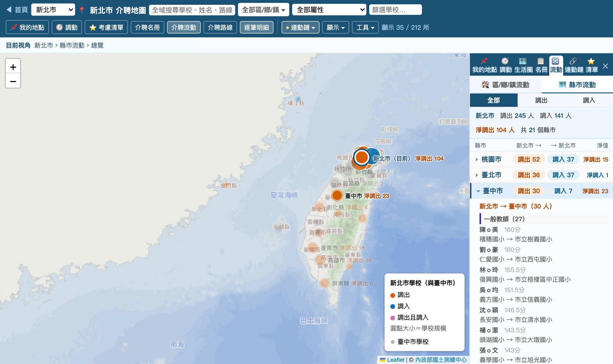613x364 pixels.
Task: Click the 全域搜尋學校 search field
Action: point(192,10)
